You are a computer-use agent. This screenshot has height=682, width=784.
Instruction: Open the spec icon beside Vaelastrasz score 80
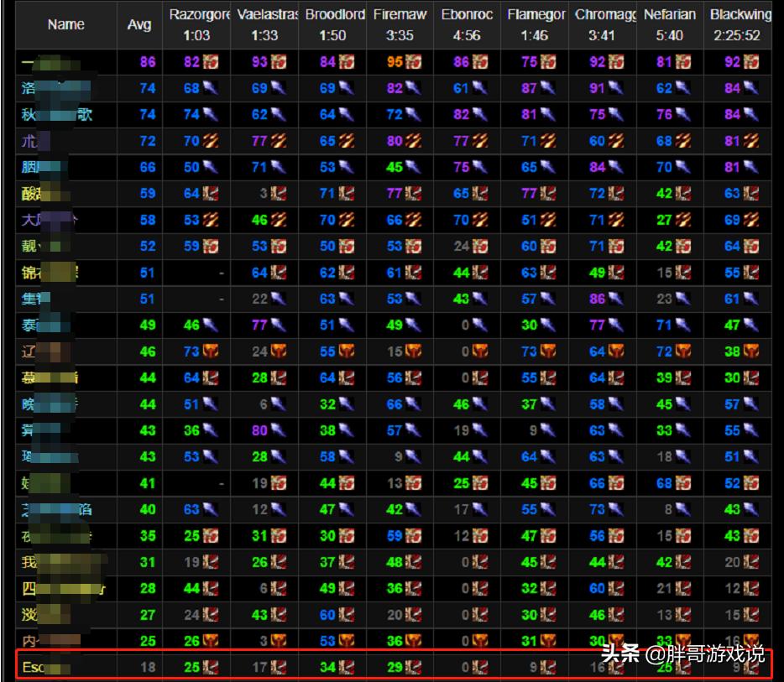coord(279,430)
